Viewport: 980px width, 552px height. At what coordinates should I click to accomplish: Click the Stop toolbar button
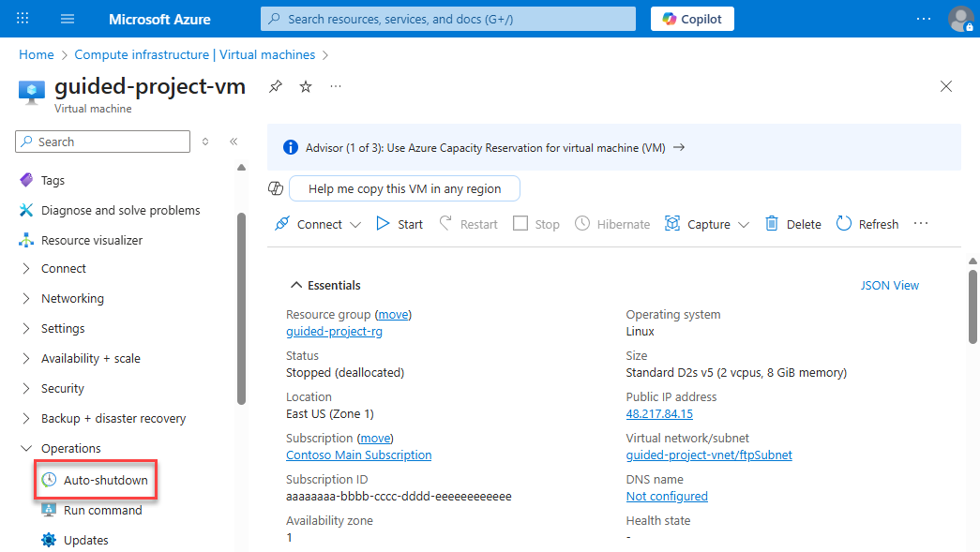coord(536,224)
